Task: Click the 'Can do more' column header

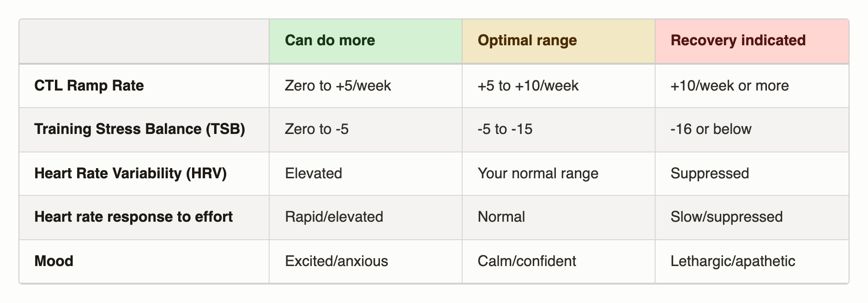Action: pos(366,41)
